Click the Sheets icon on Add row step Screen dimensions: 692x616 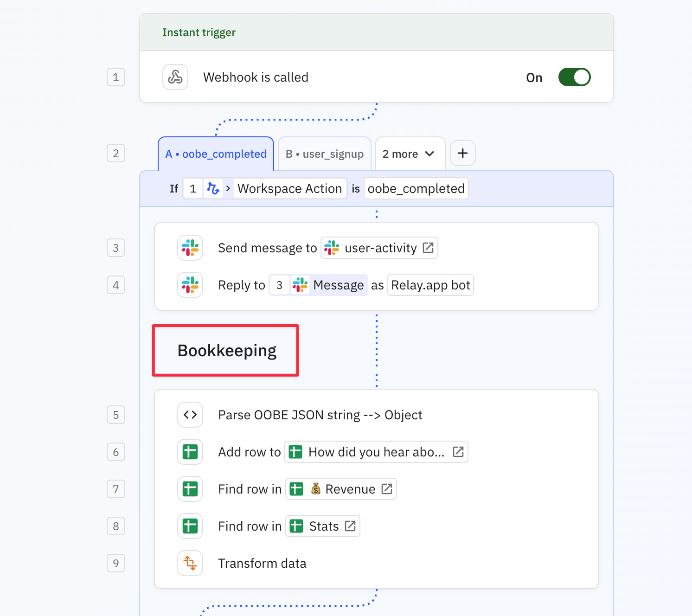(x=190, y=452)
